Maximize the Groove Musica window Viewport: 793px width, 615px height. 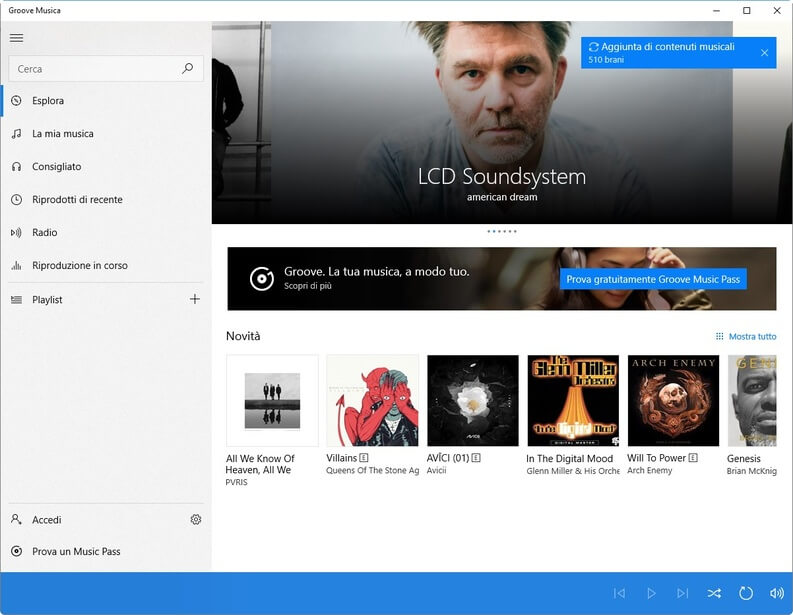coord(746,10)
